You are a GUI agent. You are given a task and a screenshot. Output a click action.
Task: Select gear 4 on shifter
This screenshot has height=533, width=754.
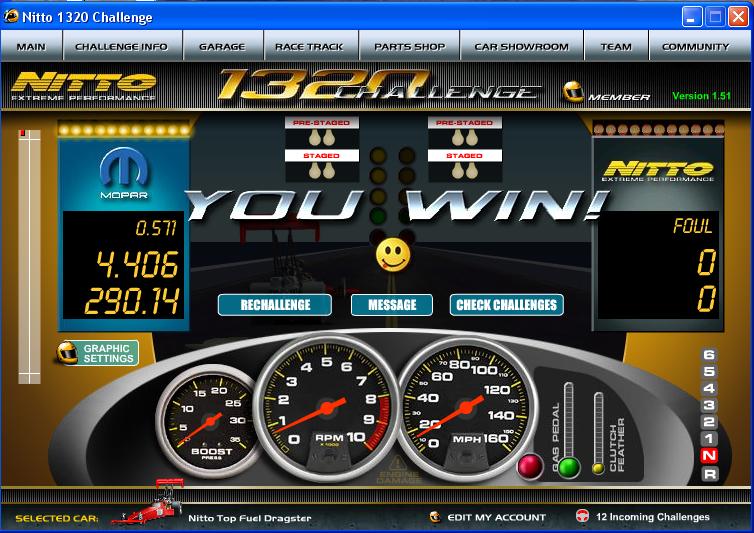tap(709, 388)
